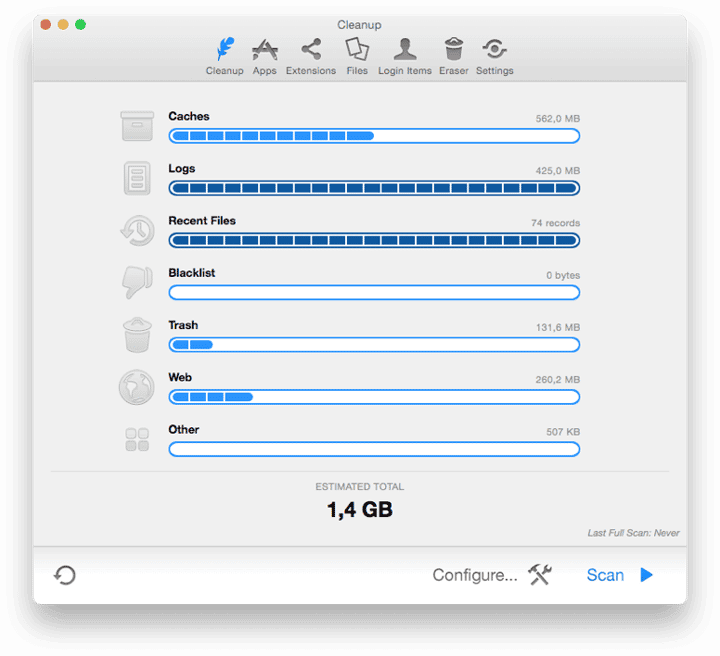720x656 pixels.
Task: Select the Files toolbar icon
Action: [357, 49]
